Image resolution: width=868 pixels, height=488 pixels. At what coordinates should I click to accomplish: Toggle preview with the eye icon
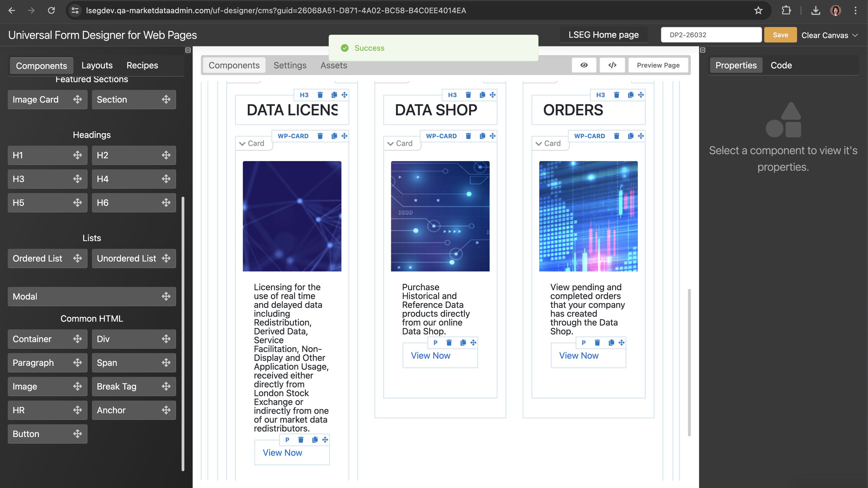point(584,65)
